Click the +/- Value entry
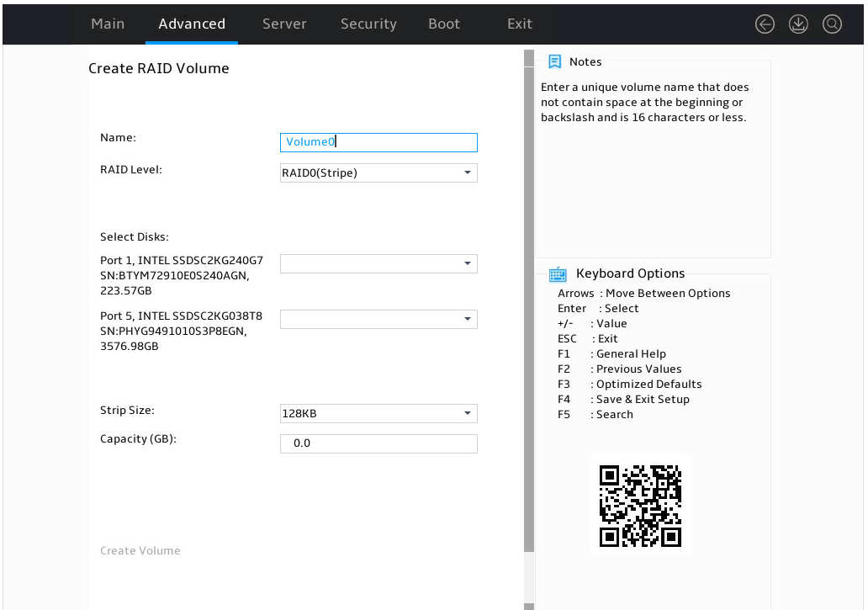 592,323
